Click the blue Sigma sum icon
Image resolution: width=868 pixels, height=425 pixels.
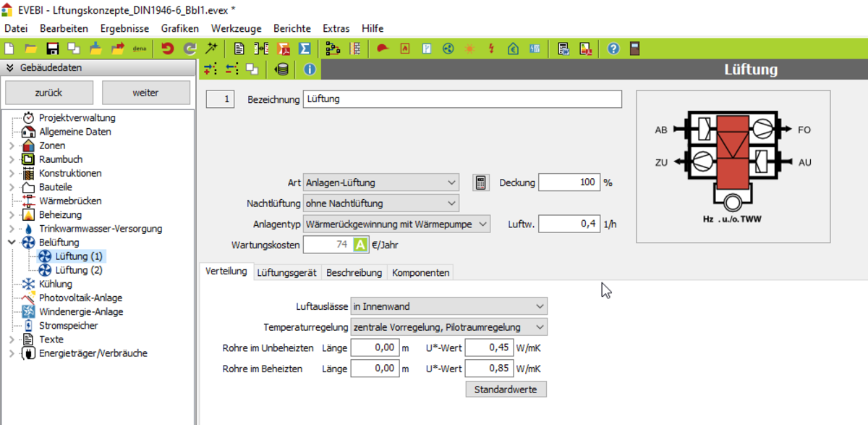[x=305, y=49]
